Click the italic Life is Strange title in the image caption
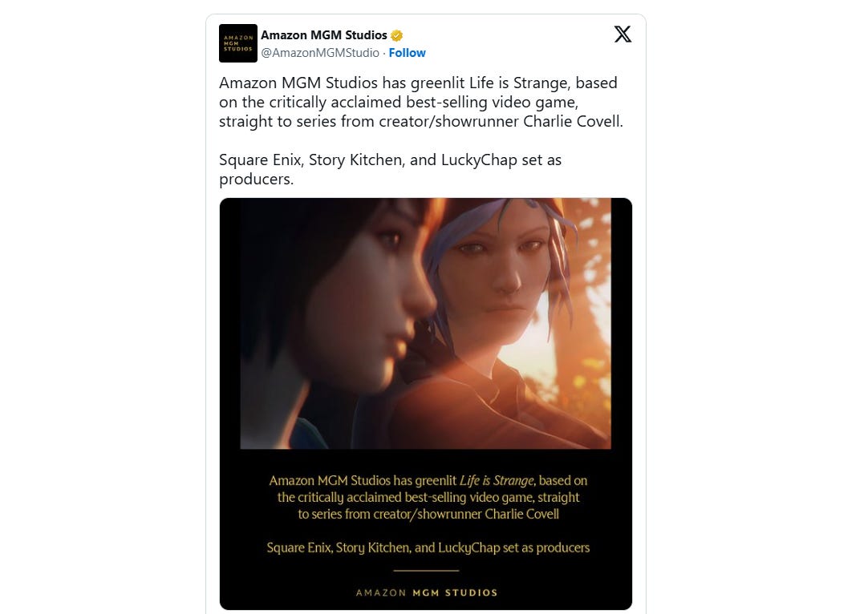 [497, 480]
